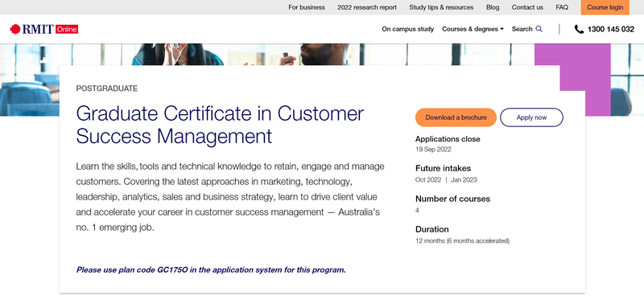This screenshot has width=644, height=304.
Task: Go to On campus study
Action: tap(408, 29)
